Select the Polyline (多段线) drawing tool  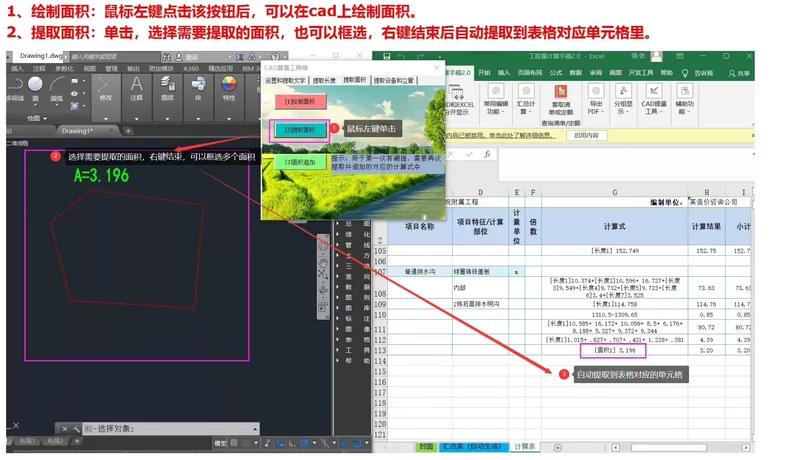click(14, 88)
